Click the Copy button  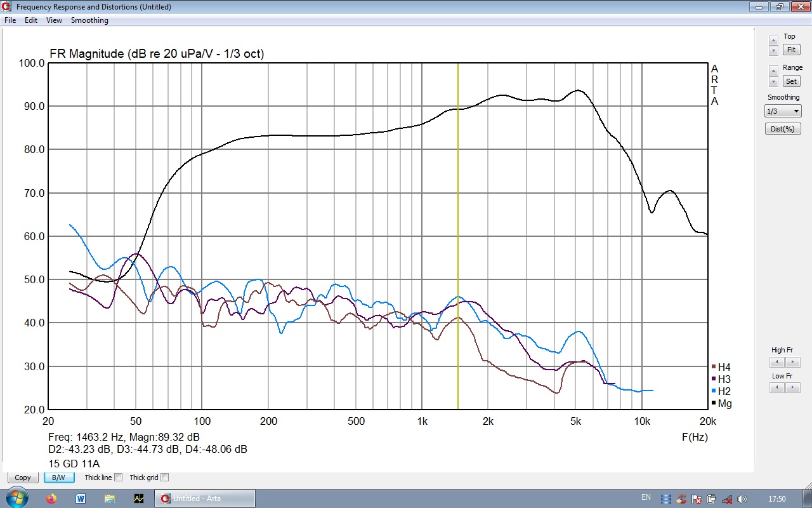23,478
